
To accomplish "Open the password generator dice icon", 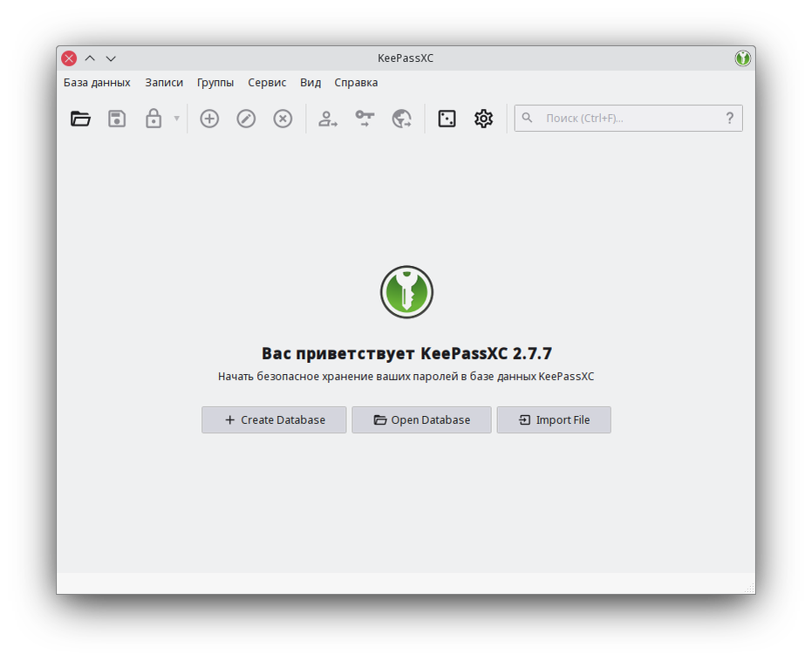I will point(447,119).
